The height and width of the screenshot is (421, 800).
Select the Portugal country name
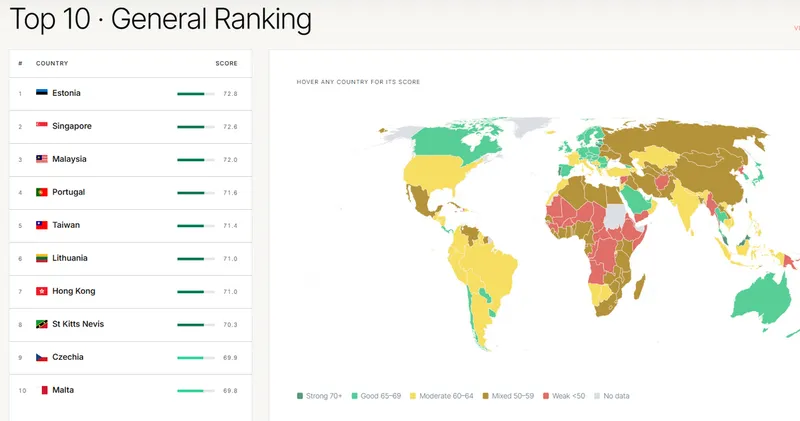[68, 192]
